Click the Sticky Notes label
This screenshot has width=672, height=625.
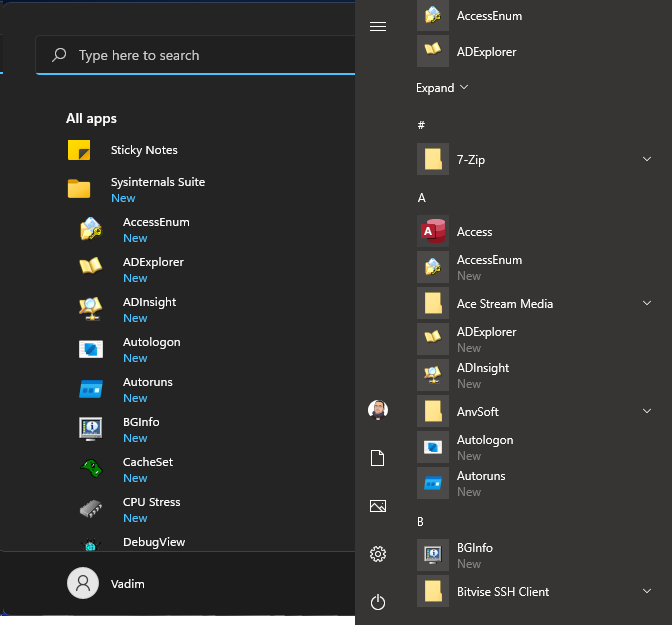point(144,150)
